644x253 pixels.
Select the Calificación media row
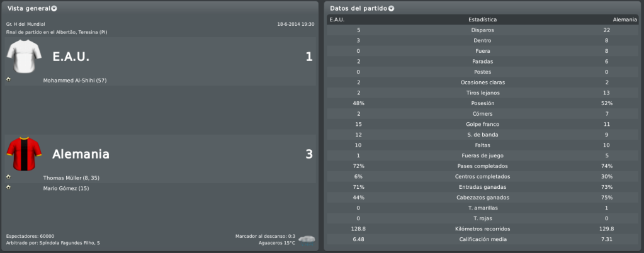coord(483,239)
